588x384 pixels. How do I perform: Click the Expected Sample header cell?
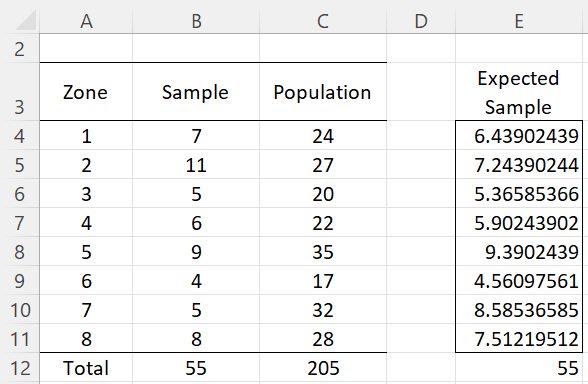pyautogui.click(x=519, y=92)
